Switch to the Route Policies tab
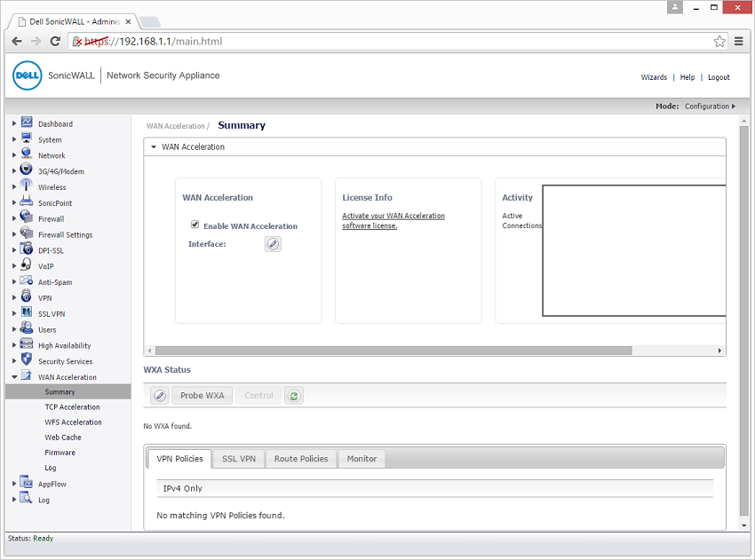This screenshot has width=755, height=560. pos(301,459)
